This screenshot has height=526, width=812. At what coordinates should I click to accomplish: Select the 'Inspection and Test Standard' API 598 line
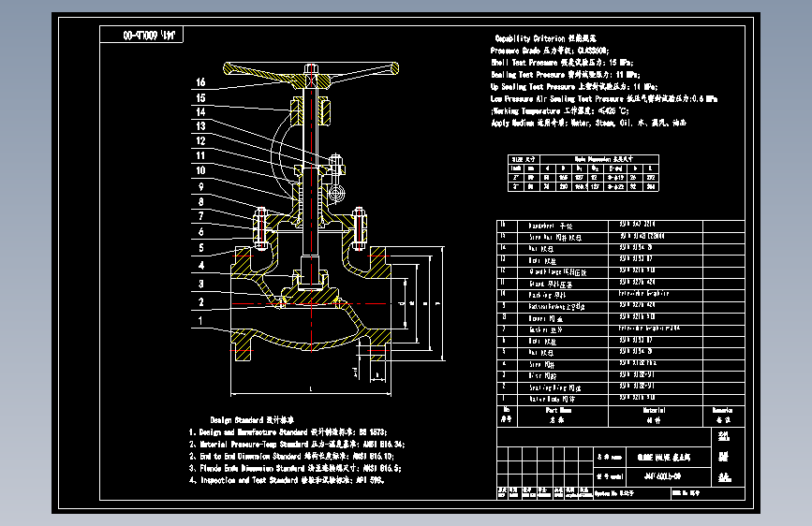287,480
